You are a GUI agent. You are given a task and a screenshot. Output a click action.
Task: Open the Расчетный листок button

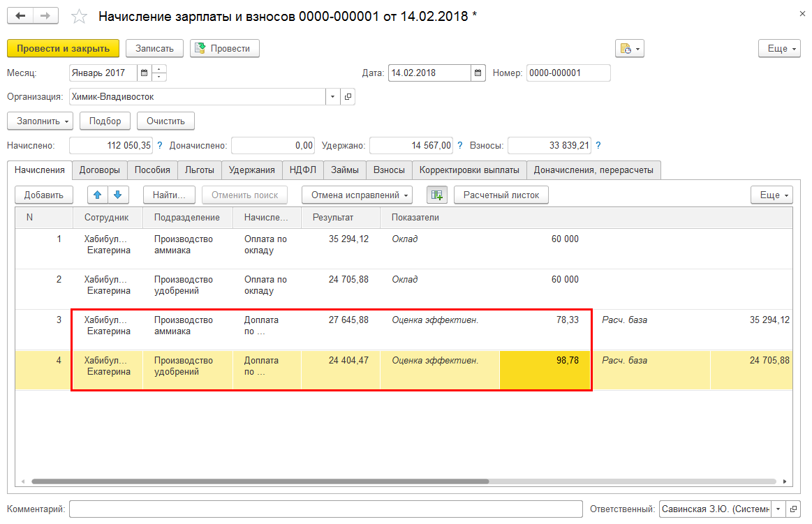coord(501,195)
